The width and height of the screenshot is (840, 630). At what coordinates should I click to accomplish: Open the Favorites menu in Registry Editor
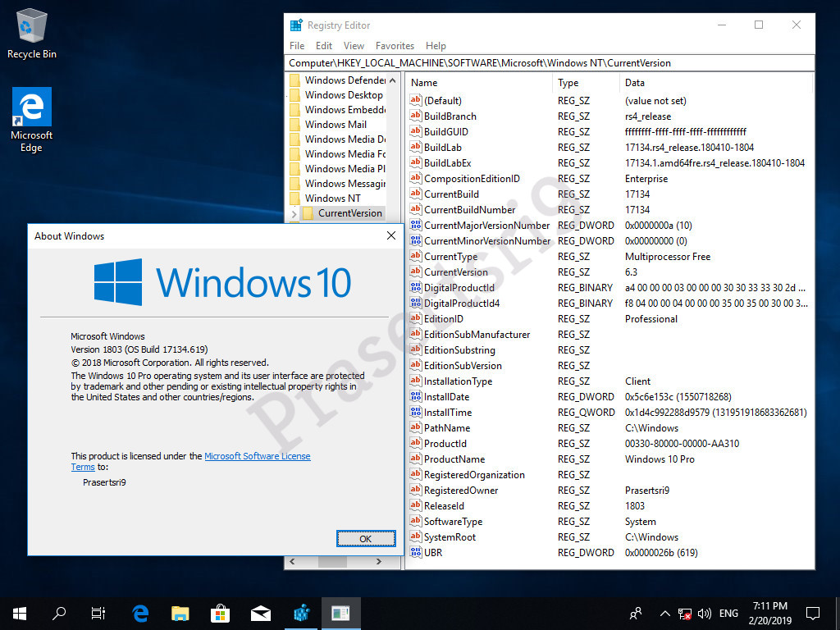395,46
